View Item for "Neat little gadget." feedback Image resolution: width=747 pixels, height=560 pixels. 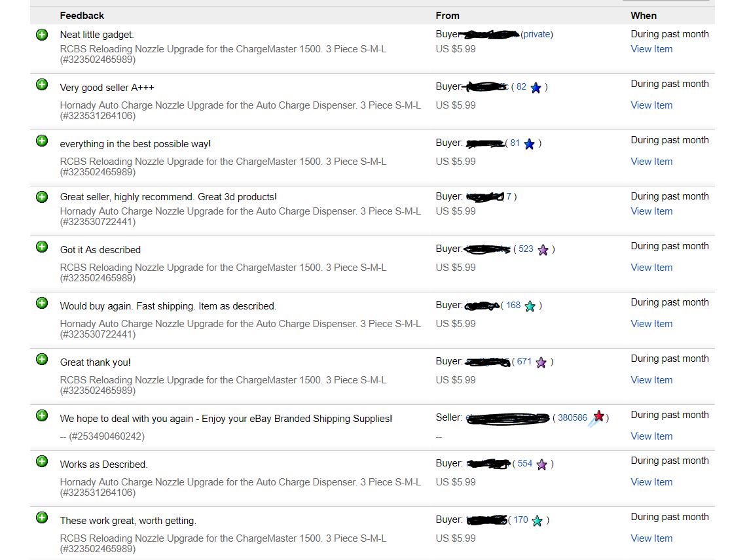pos(651,49)
